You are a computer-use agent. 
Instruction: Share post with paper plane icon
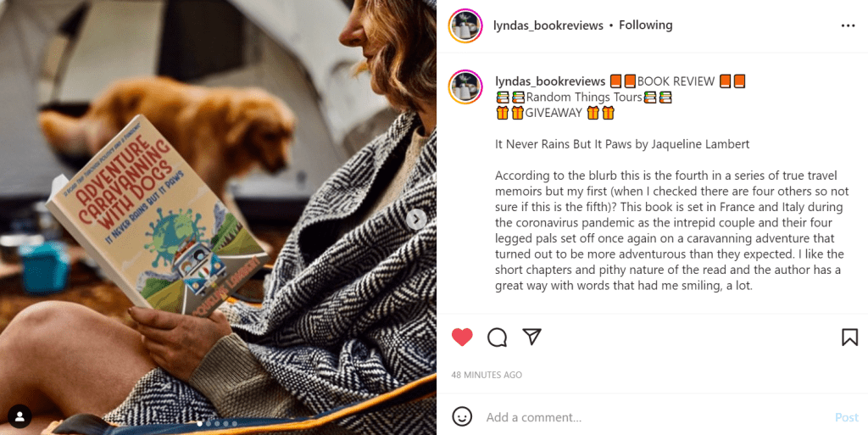tap(531, 337)
